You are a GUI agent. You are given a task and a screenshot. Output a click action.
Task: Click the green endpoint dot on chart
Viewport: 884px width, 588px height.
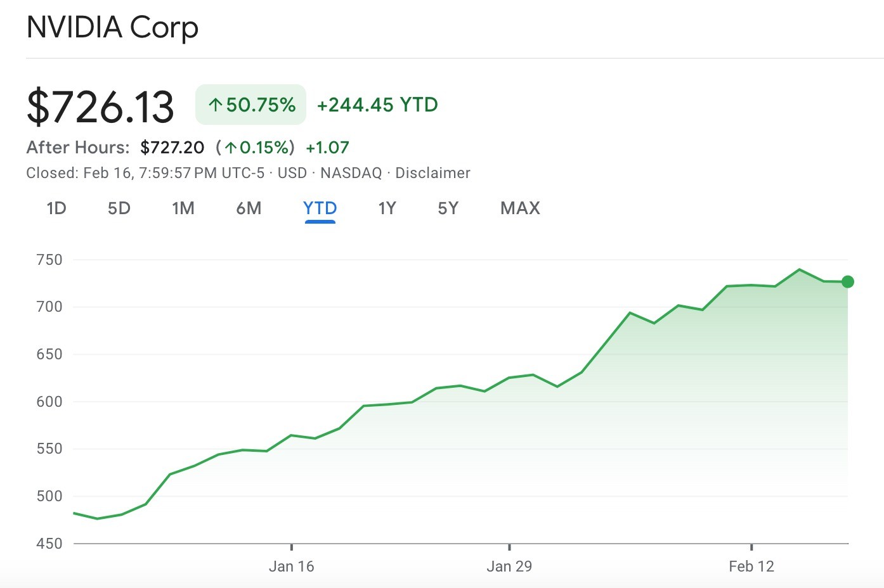coord(848,282)
